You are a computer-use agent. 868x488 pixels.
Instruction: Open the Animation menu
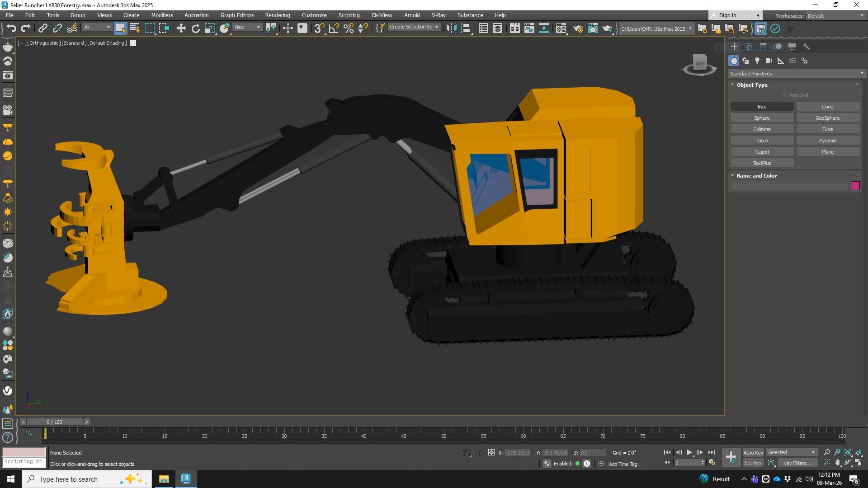(x=196, y=15)
